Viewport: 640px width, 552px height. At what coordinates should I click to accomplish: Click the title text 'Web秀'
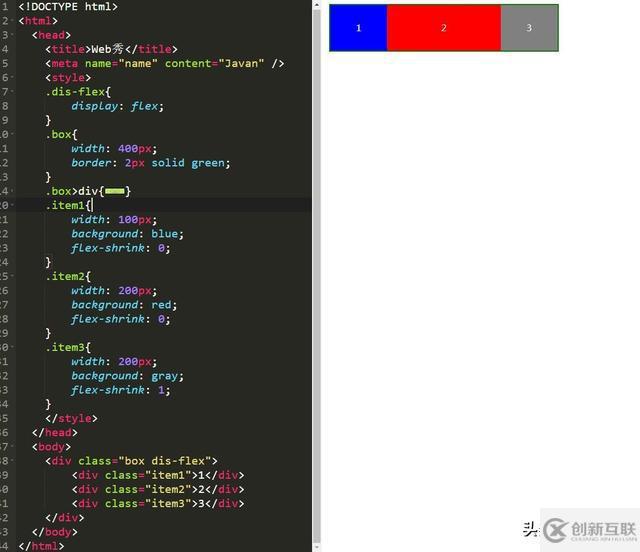point(107,49)
